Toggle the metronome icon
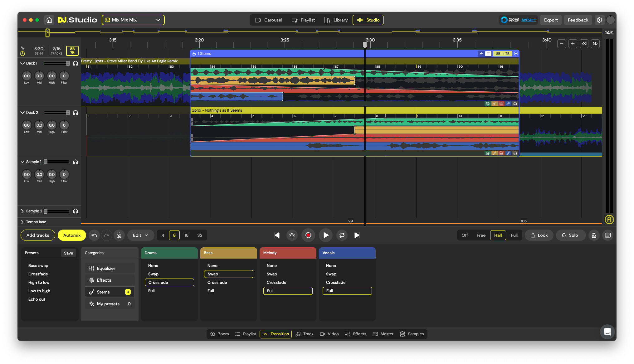This screenshot has height=364, width=634. [x=594, y=235]
